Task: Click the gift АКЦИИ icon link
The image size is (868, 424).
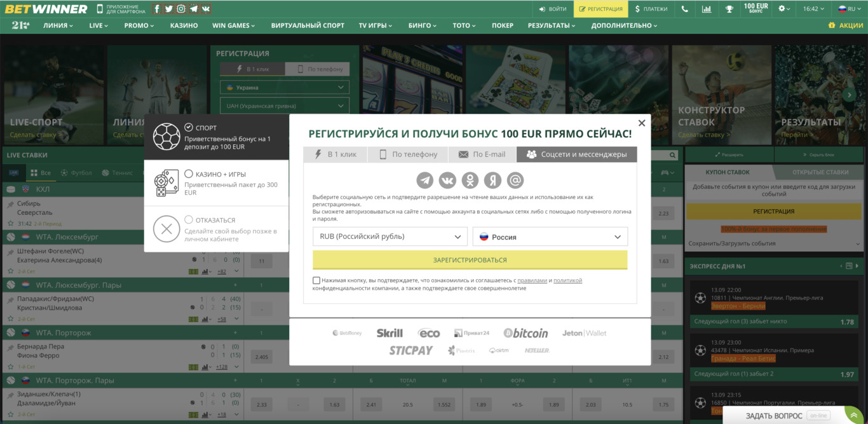Action: (846, 25)
